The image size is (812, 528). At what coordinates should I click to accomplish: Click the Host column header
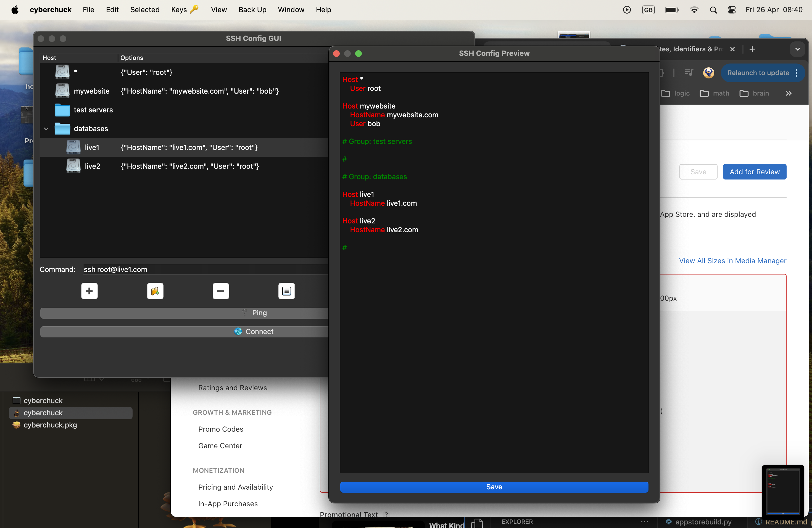pos(79,58)
